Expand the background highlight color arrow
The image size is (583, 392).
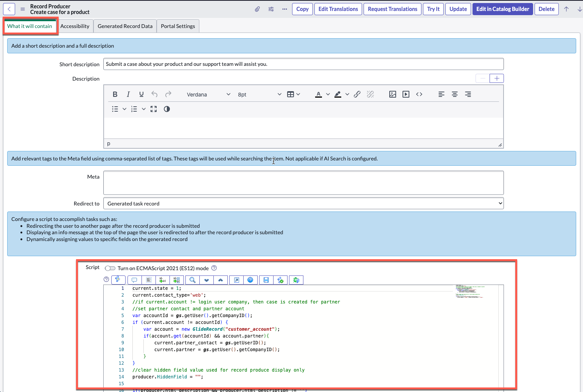click(x=347, y=94)
